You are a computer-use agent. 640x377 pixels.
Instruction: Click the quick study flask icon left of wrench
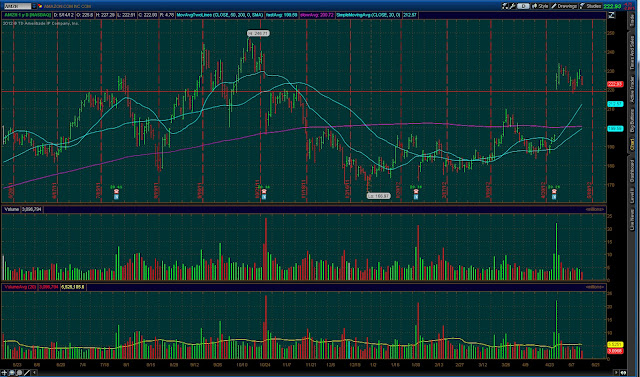point(505,6)
